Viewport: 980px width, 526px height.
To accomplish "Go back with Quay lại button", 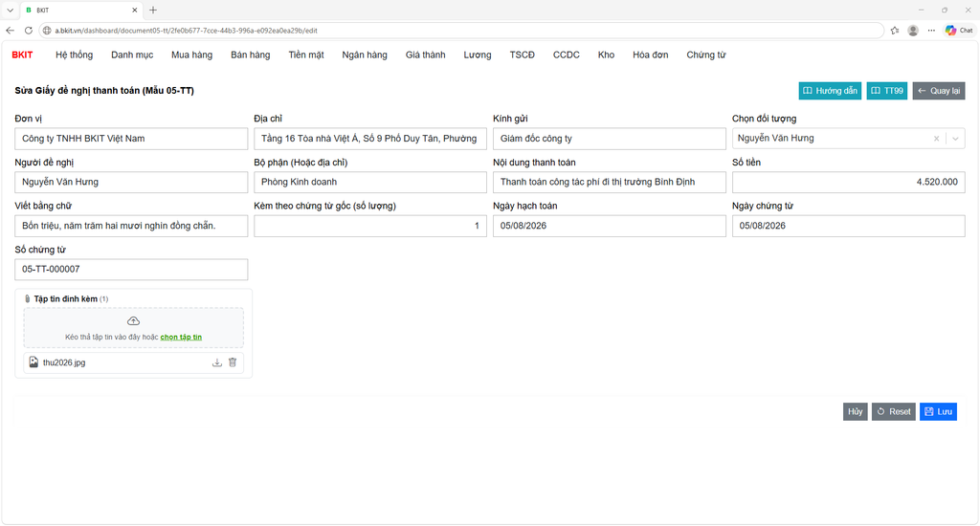I will coord(939,91).
